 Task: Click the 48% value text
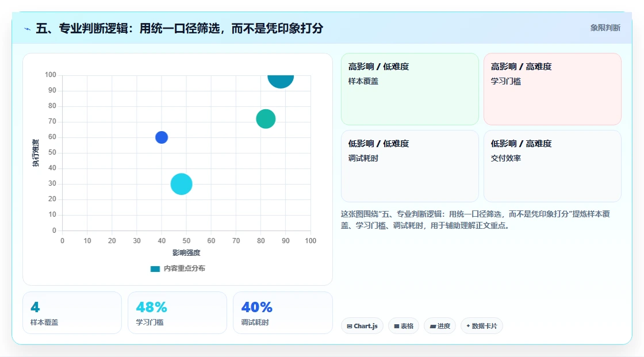click(x=152, y=307)
